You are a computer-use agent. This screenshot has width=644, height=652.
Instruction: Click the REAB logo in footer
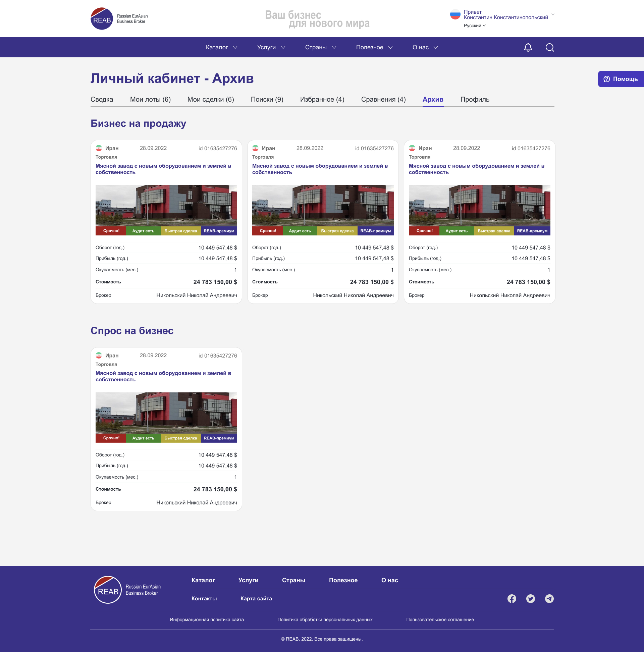(x=108, y=590)
